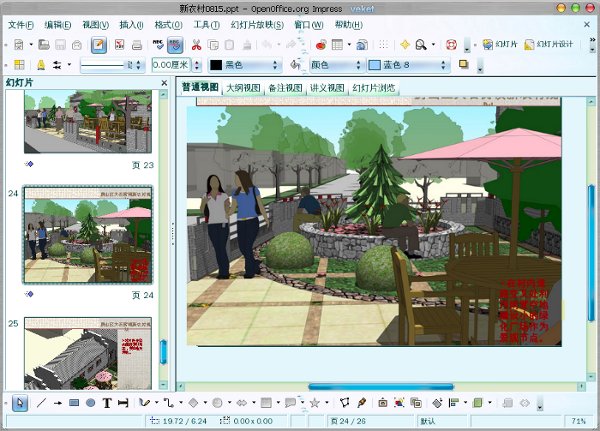The image size is (600, 431).
Task: Click the Zoom magnifier icon
Action: pyautogui.click(x=421, y=45)
